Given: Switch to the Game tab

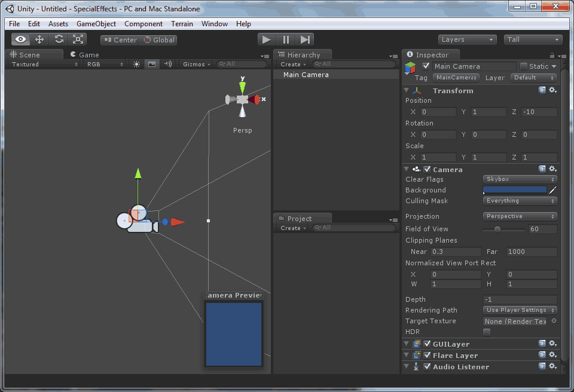Looking at the screenshot, I should tap(85, 54).
